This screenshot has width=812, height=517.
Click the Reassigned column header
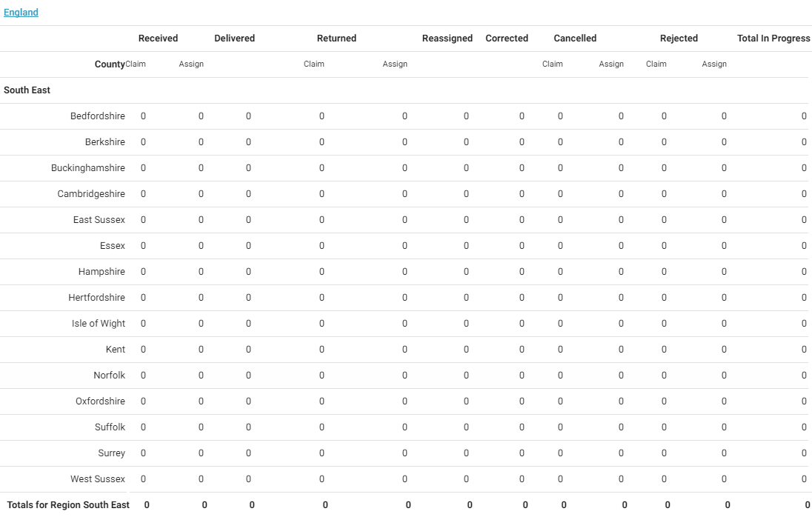pyautogui.click(x=447, y=39)
